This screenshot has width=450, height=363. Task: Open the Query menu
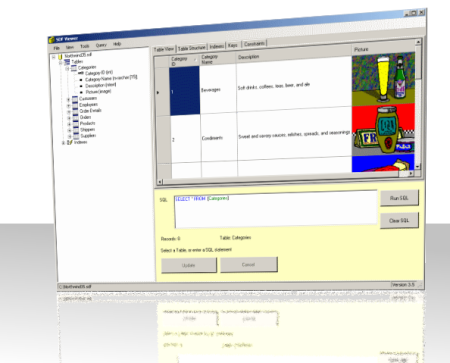click(x=101, y=45)
